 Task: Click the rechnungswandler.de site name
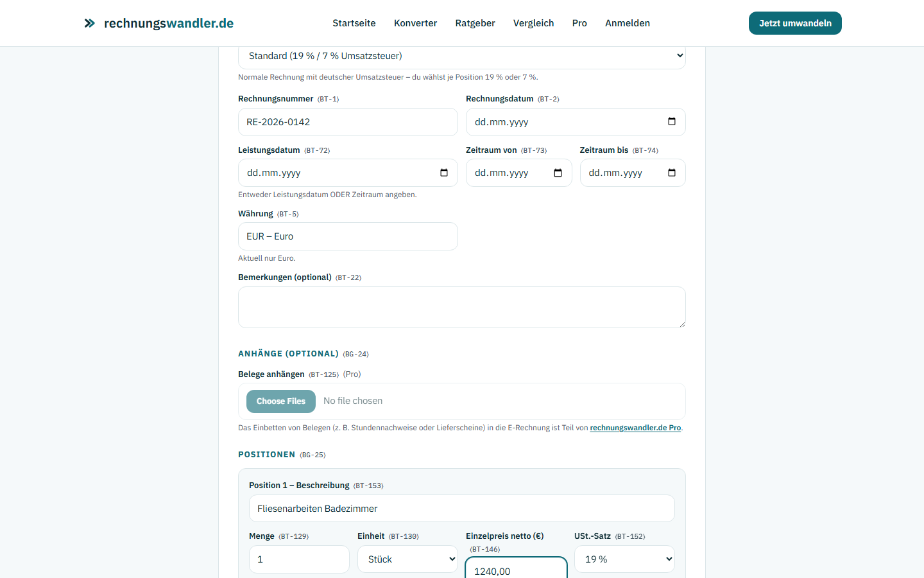pyautogui.click(x=169, y=23)
